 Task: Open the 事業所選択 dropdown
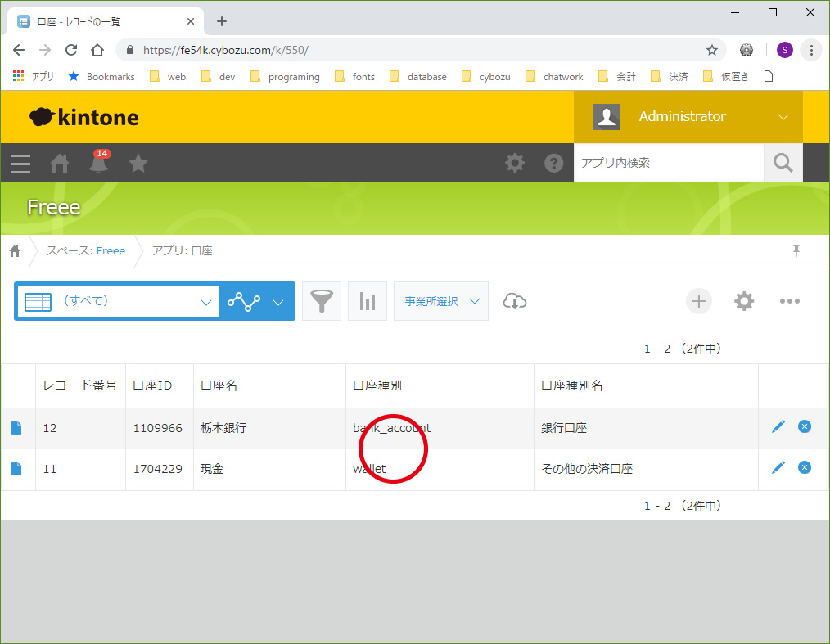(441, 301)
